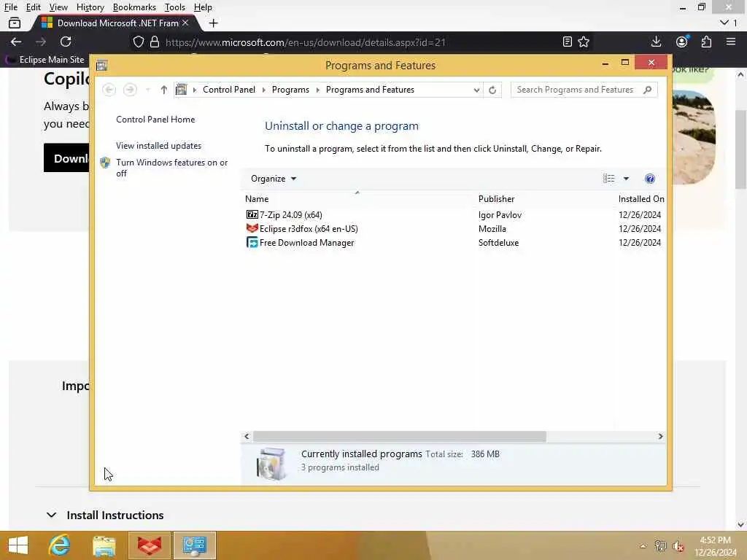Screen dimensions: 747x560
Task: Click the change view icon
Action: [x=609, y=179]
